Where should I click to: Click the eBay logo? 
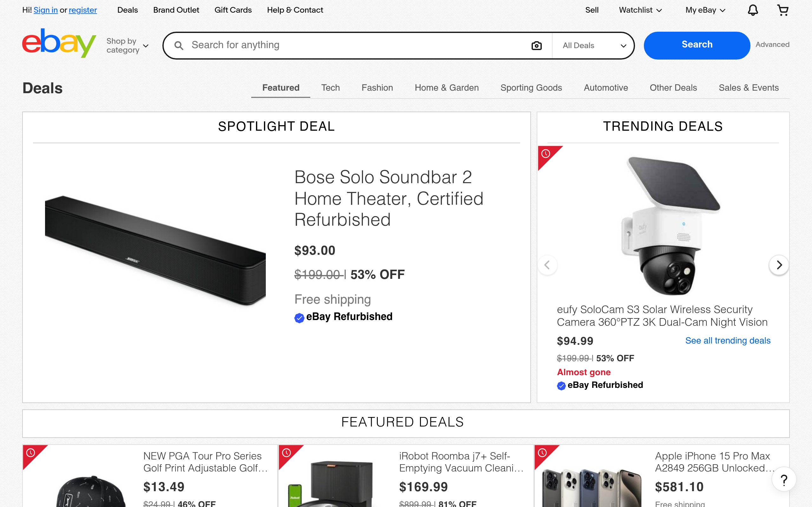59,44
